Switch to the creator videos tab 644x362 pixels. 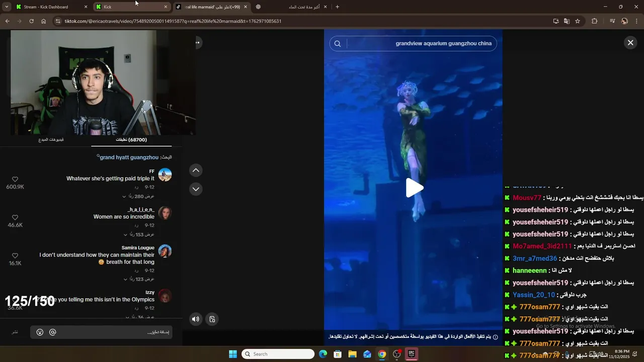pyautogui.click(x=51, y=140)
